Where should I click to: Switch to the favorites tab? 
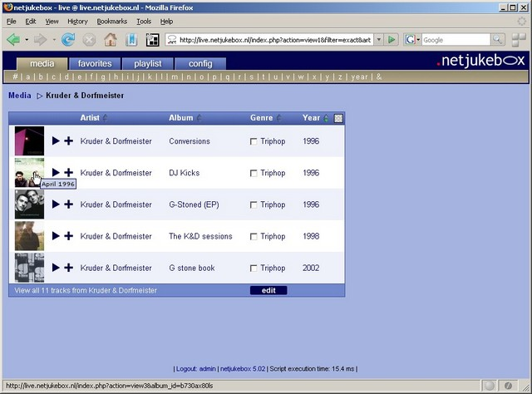coord(95,64)
